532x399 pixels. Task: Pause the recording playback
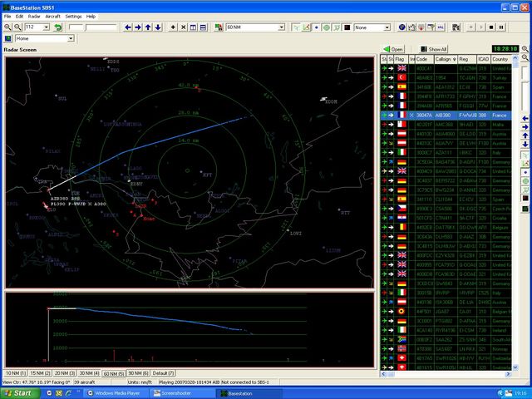coord(501,27)
